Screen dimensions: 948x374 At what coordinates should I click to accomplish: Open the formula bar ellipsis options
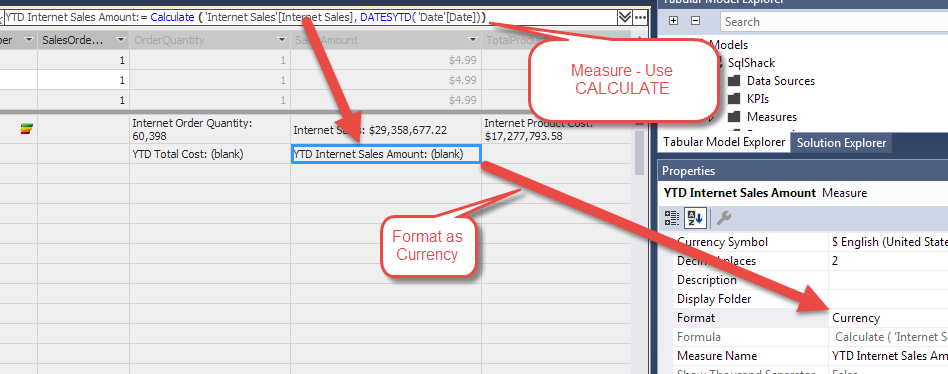[x=640, y=18]
